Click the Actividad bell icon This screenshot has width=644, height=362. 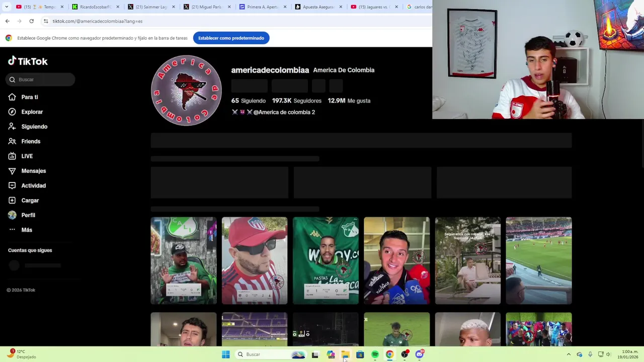pos(12,186)
